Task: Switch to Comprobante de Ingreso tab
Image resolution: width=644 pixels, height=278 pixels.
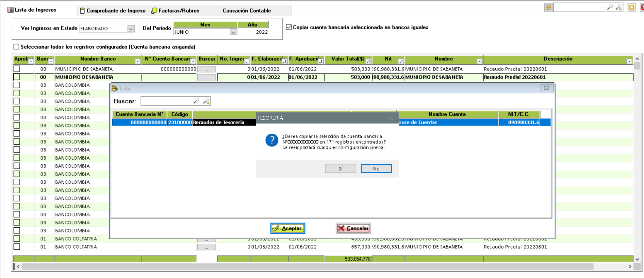Action: click(x=113, y=11)
